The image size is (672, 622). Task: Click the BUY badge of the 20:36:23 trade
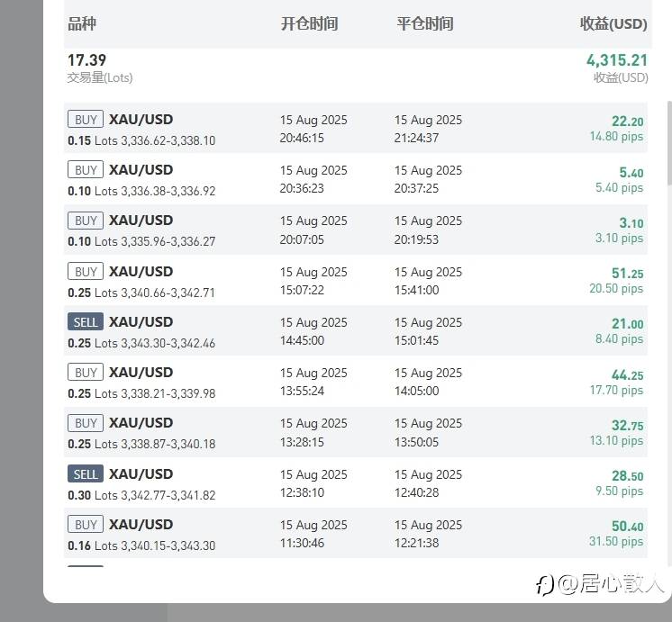click(86, 169)
